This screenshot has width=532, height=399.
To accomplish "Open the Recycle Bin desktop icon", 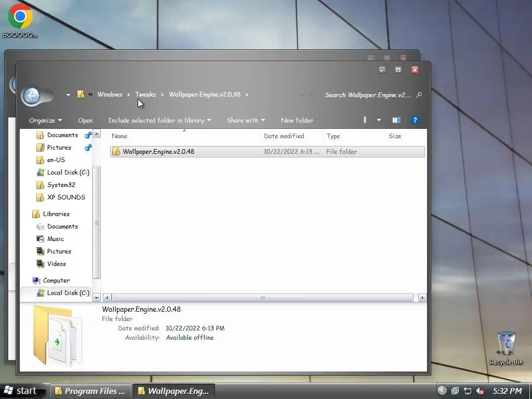I will pos(506,349).
